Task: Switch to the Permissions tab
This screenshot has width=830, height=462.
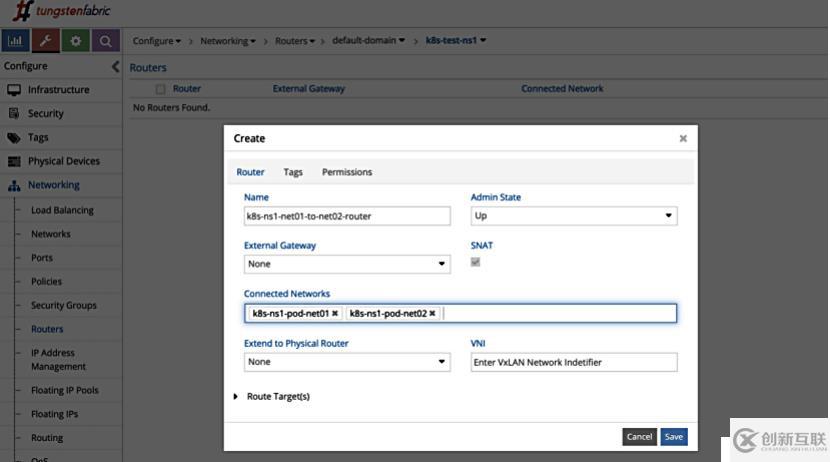Action: click(x=347, y=172)
